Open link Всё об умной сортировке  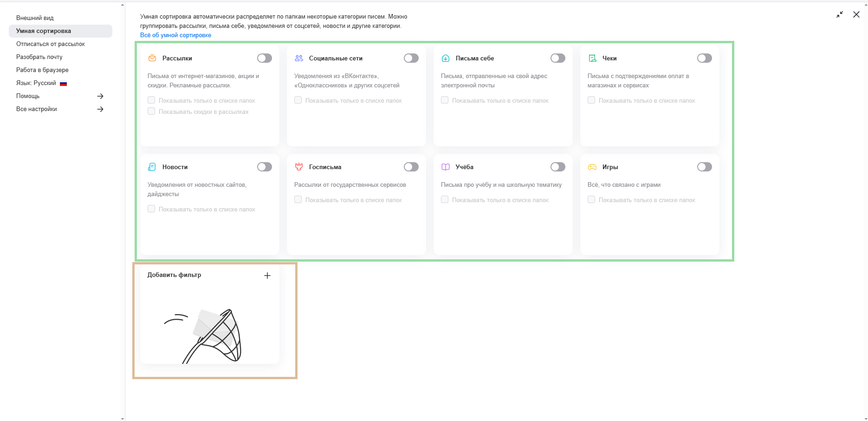click(x=175, y=35)
